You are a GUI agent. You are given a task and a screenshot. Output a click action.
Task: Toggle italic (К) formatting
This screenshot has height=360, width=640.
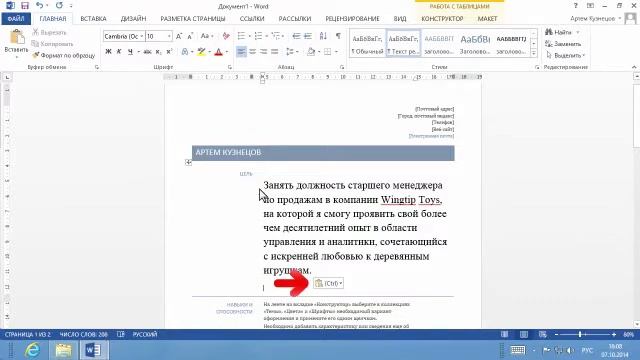click(119, 52)
